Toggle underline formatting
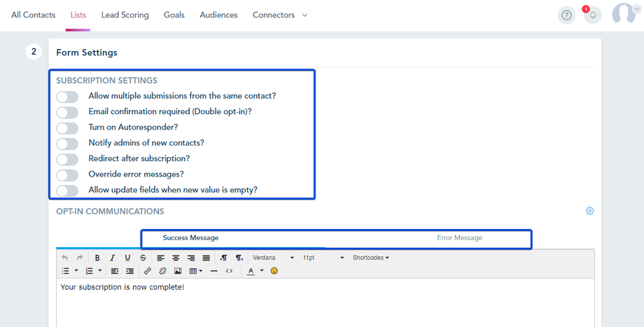 coord(127,258)
